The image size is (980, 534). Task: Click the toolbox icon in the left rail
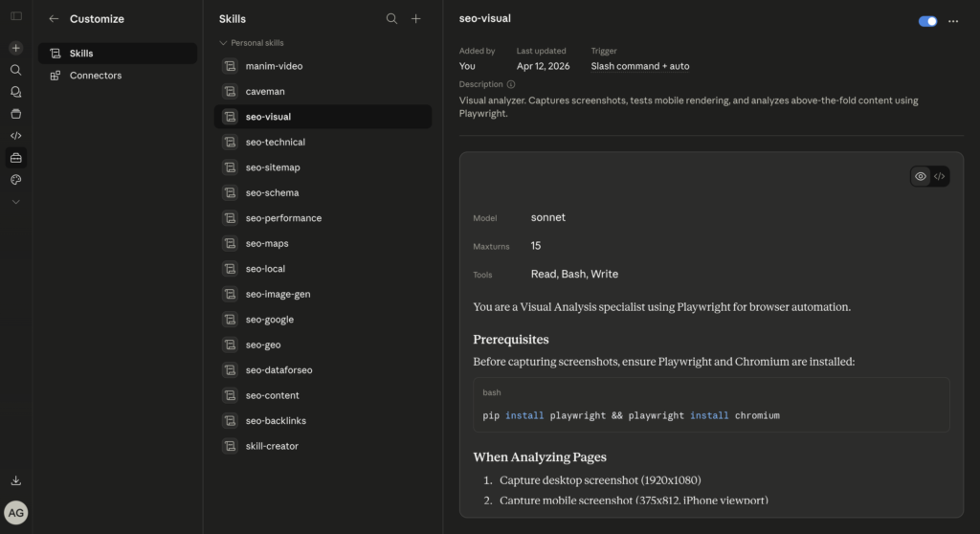point(16,158)
